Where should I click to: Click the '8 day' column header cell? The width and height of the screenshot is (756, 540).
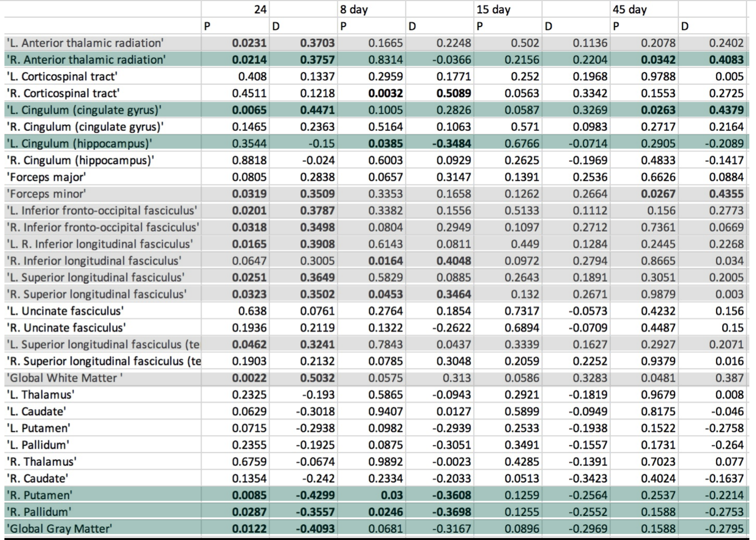[354, 9]
